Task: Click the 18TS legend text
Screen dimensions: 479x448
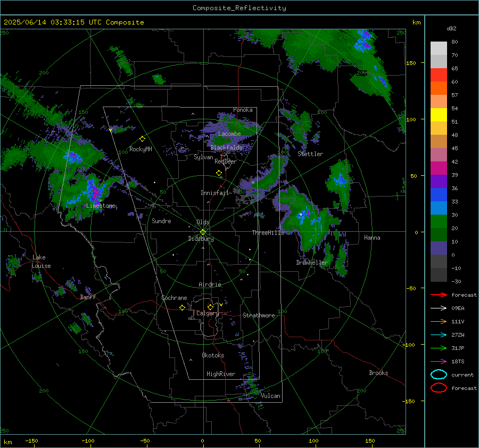Action: (x=458, y=362)
